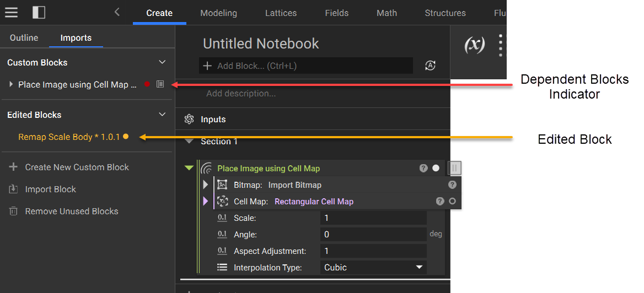Click the Cell Map type icon
This screenshot has width=644, height=293.
point(222,201)
